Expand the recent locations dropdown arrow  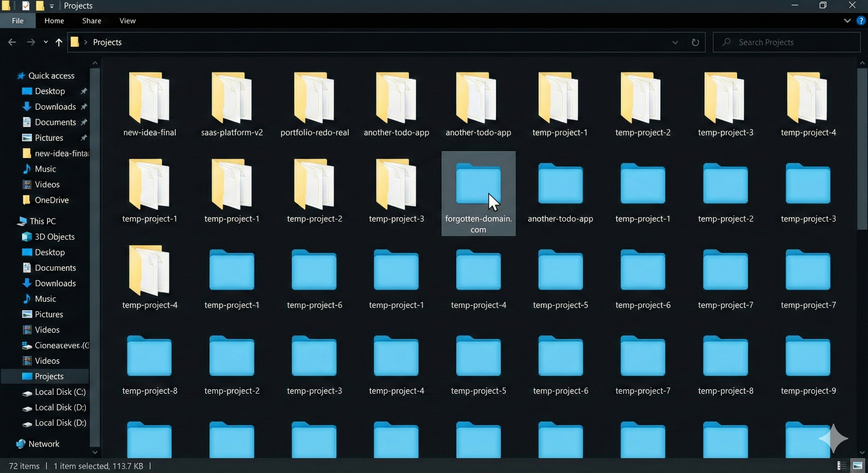click(x=46, y=42)
